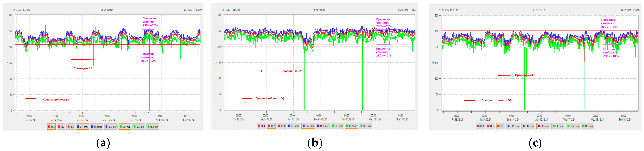Click end time '19.12.2024 11:10:00' in chart (c)
The height and width of the screenshot is (151, 644).
click(630, 10)
